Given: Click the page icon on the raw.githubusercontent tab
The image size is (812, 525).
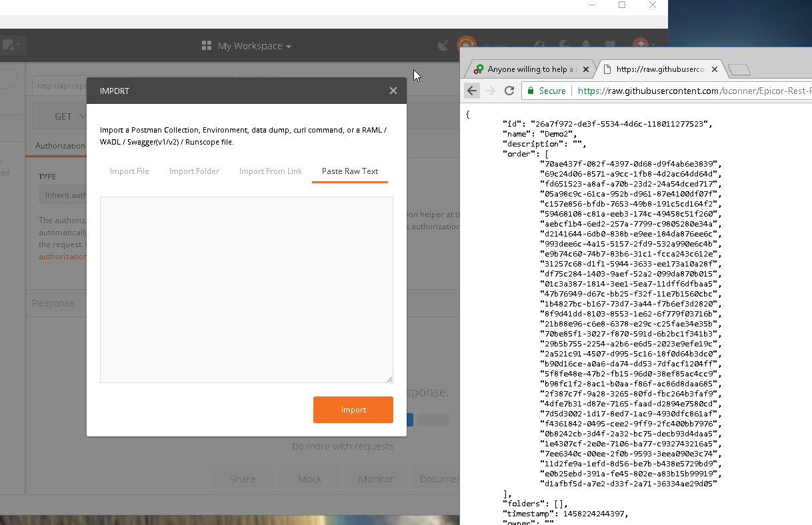Looking at the screenshot, I should point(607,69).
